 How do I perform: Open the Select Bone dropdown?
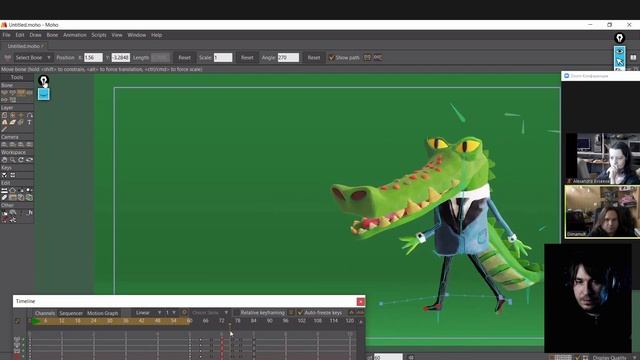coord(33,58)
